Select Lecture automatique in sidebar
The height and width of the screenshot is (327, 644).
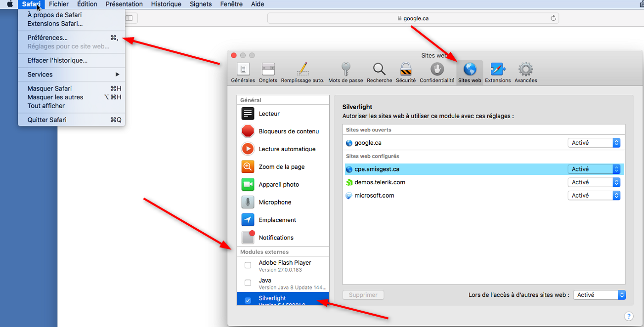pos(283,149)
